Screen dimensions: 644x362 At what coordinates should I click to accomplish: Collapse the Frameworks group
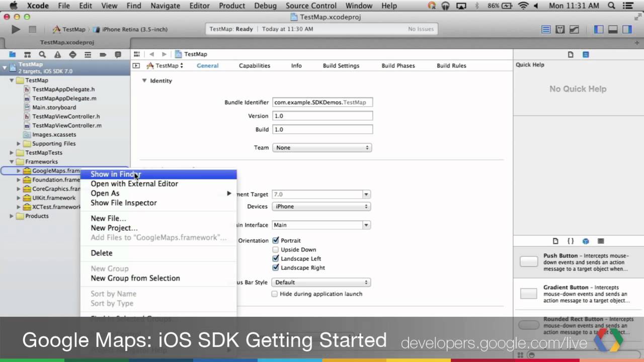(x=12, y=161)
